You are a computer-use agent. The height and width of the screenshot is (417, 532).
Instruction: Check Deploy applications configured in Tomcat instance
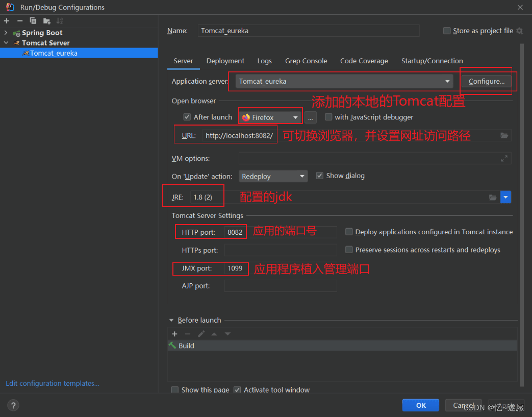click(x=349, y=232)
